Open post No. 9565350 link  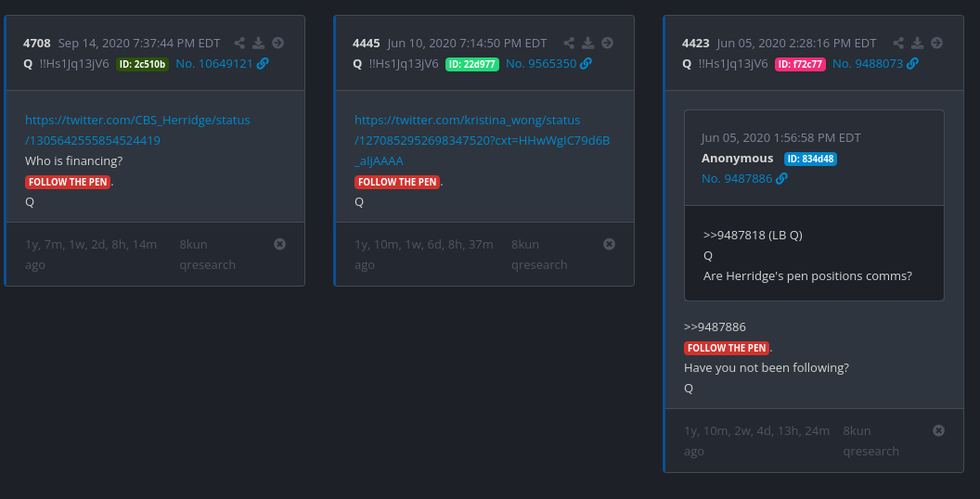(541, 64)
